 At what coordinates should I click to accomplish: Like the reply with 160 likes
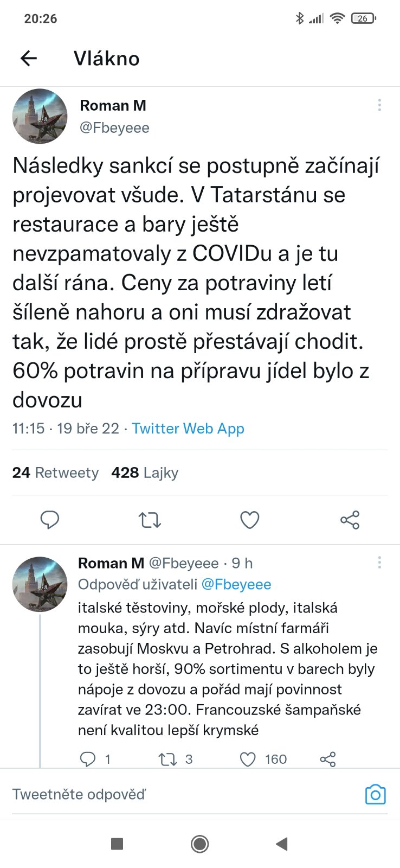coord(248,759)
